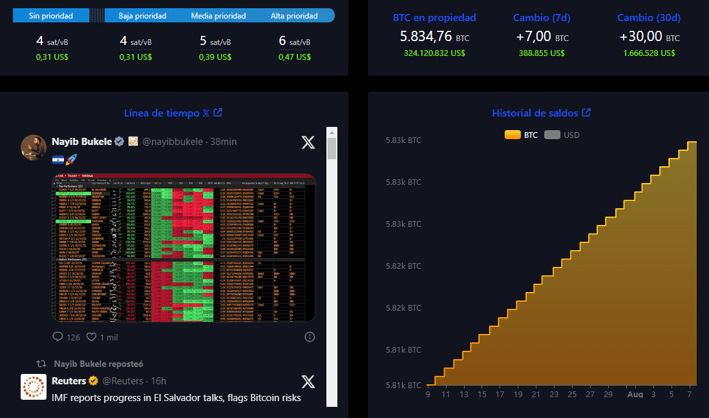Select the Alta prioridad fee tier

(x=295, y=16)
